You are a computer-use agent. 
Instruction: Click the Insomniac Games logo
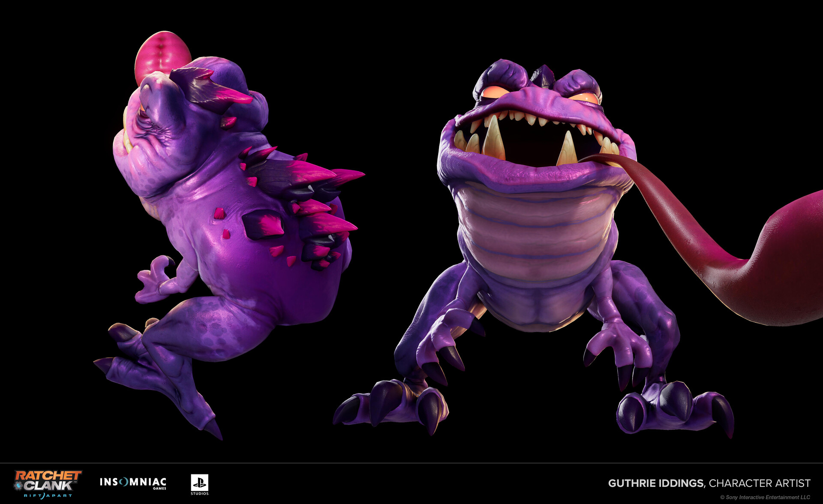[x=133, y=483]
